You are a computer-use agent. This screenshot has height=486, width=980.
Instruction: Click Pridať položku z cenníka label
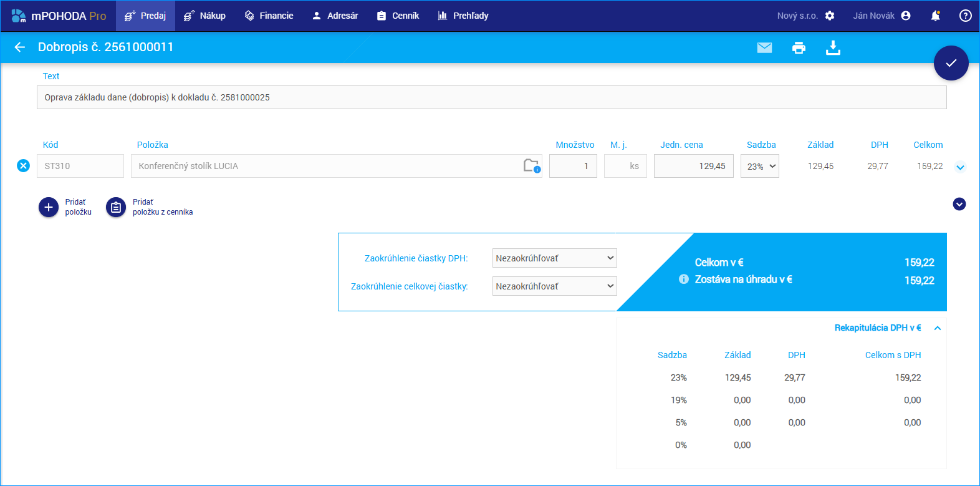(x=163, y=207)
